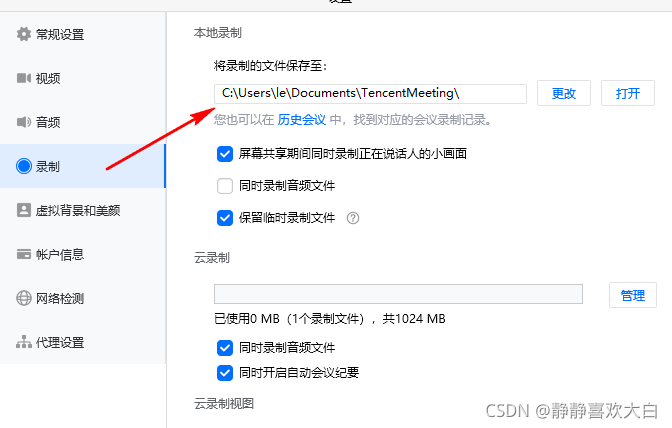The image size is (672, 428).
Task: Click the portrait icon for 虚拟背景和美颜
Action: coord(24,210)
